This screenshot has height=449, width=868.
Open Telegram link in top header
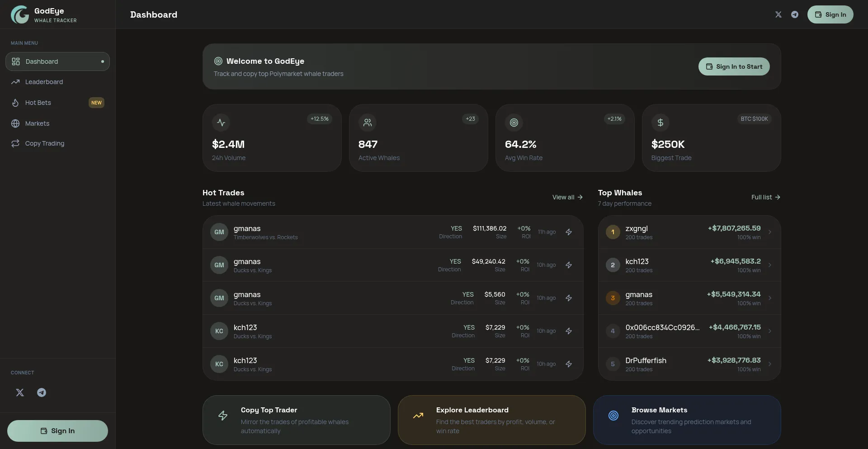pos(794,14)
